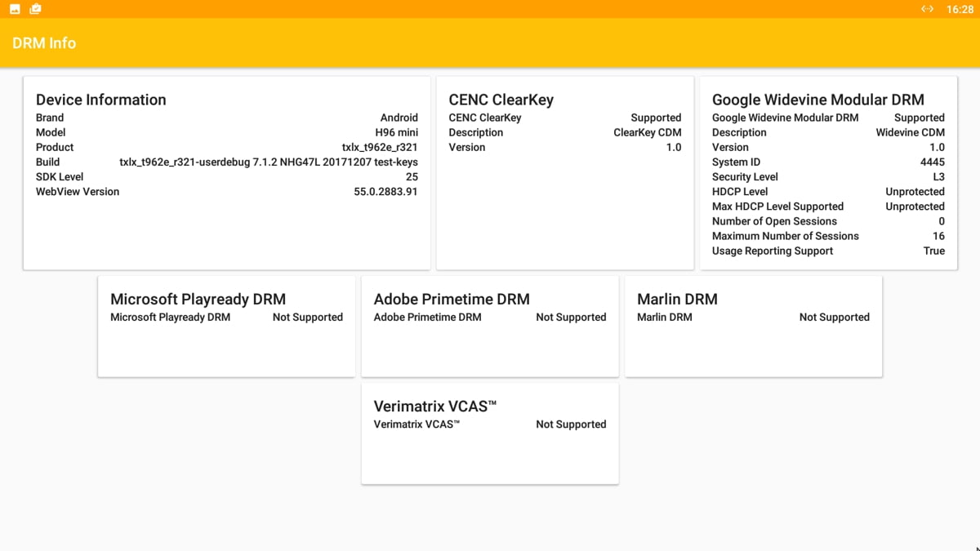The height and width of the screenshot is (551, 980).
Task: Tap the second notification icon in status bar
Action: click(35, 9)
